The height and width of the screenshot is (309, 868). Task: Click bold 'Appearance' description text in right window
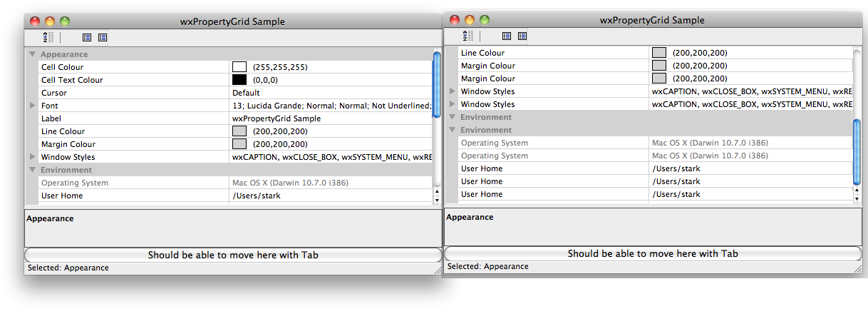[x=470, y=217]
